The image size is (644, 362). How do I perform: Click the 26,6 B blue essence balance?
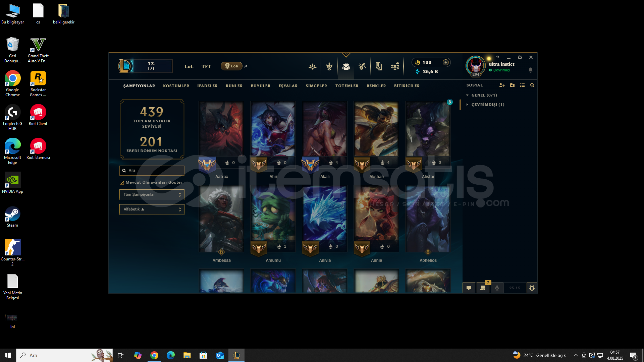click(x=427, y=72)
